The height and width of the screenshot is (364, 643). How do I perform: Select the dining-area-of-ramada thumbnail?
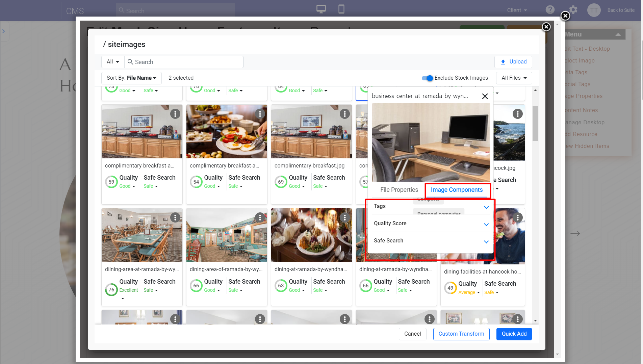(x=227, y=235)
